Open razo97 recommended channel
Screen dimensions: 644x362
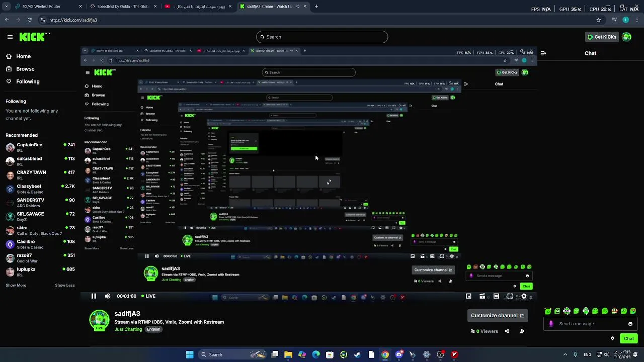(x=40, y=257)
